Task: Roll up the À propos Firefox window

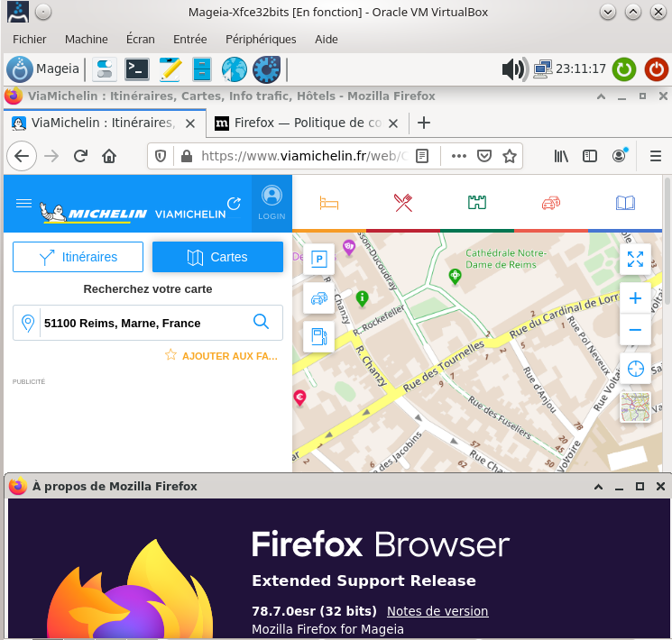Action: (598, 487)
